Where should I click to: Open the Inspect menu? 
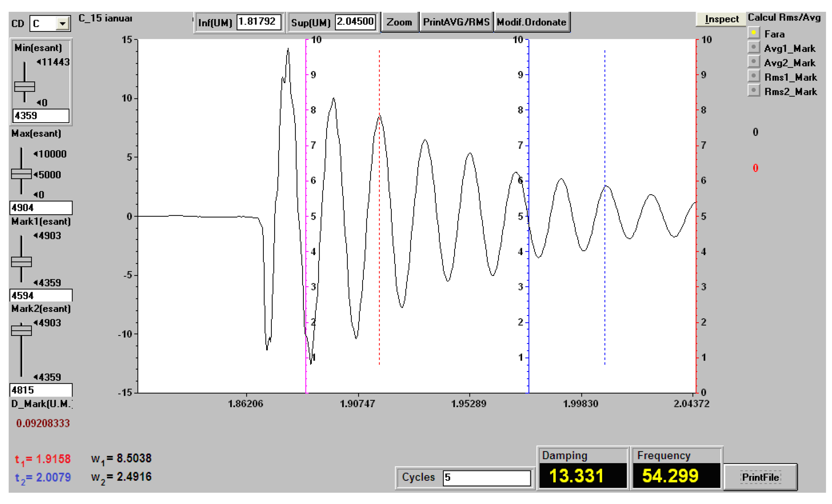722,19
